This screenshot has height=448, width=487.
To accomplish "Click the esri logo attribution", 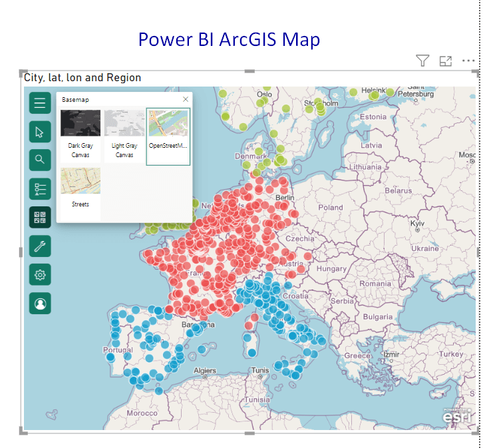I will (458, 415).
